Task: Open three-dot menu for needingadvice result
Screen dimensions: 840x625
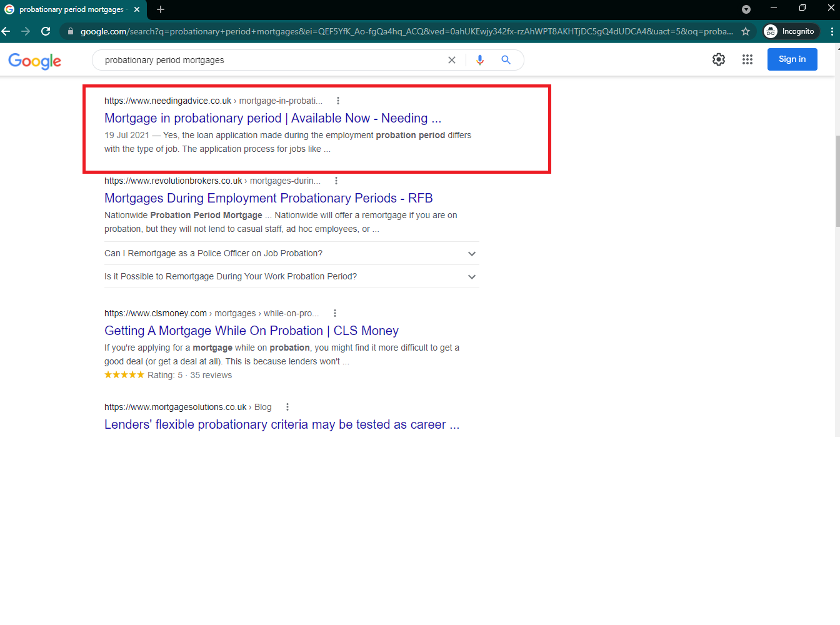Action: [338, 101]
